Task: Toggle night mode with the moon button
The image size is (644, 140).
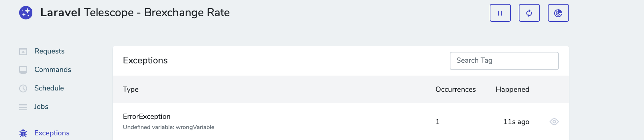Action: point(558,13)
